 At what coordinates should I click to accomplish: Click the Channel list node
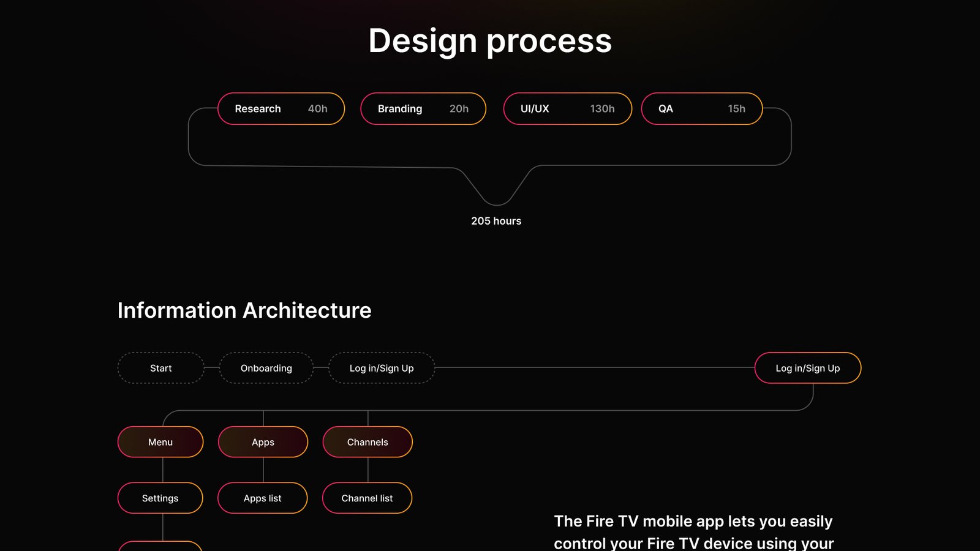[x=367, y=498]
